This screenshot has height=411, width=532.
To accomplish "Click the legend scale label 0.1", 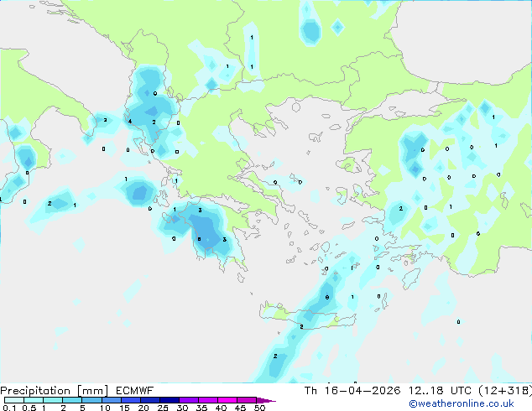I will pos(9,408).
